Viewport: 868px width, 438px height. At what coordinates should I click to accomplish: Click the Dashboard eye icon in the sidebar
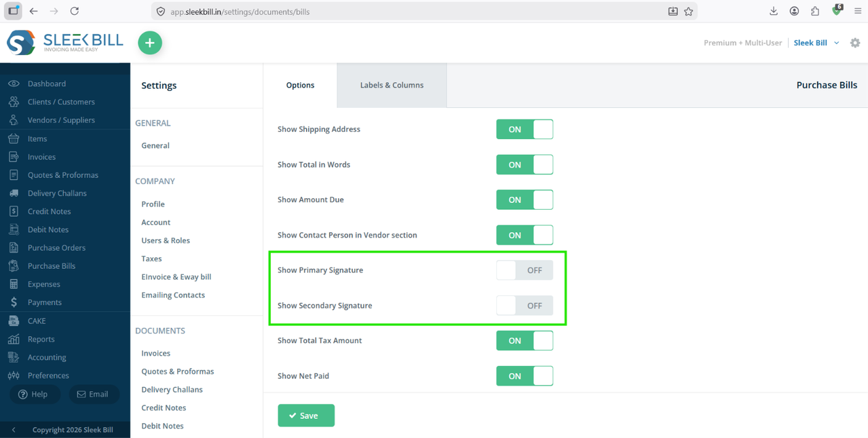[x=14, y=84]
